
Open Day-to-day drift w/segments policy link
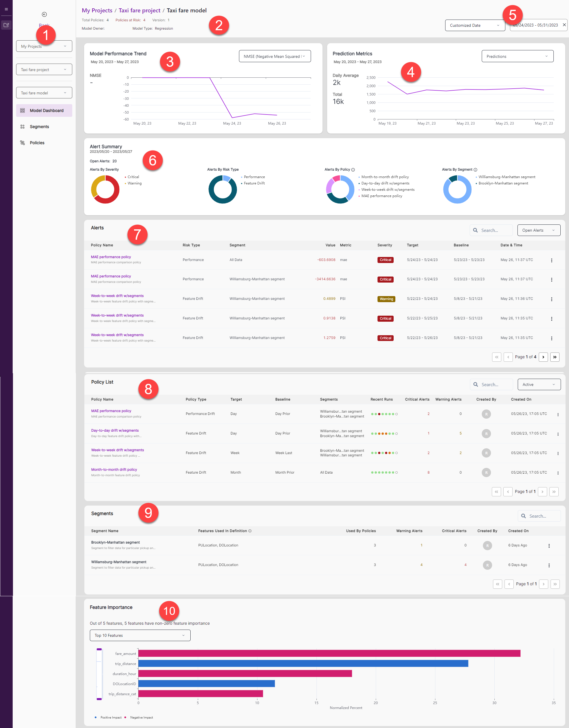[x=115, y=430]
